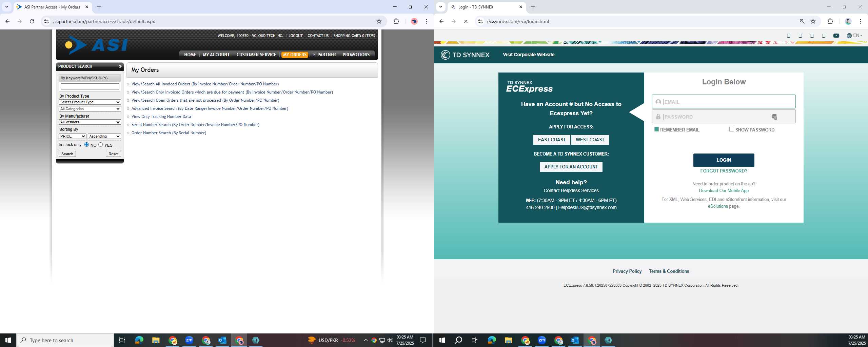
Task: Go back in the ASI browser window
Action: pyautogui.click(x=7, y=21)
